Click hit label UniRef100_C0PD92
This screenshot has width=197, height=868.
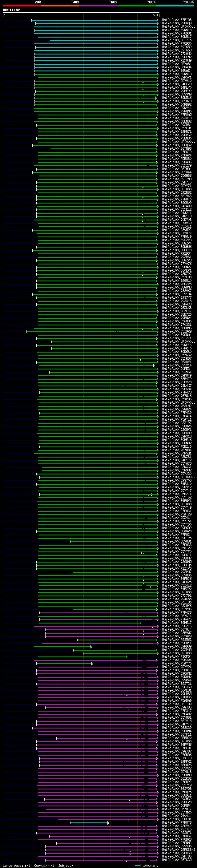click(177, 104)
